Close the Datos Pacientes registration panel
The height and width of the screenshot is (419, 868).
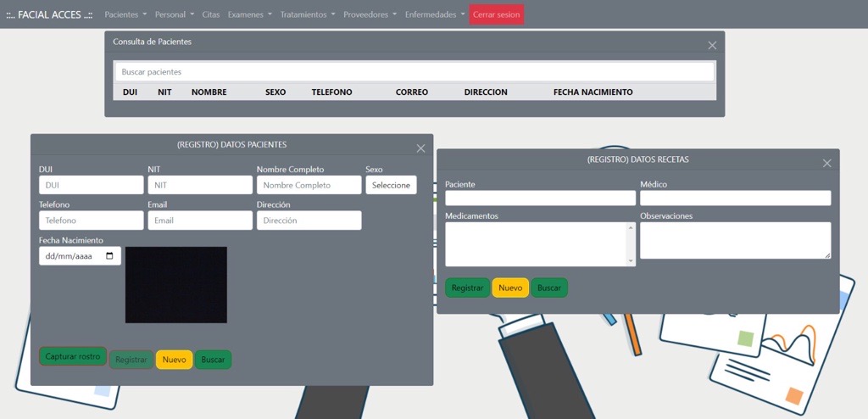[x=420, y=148]
